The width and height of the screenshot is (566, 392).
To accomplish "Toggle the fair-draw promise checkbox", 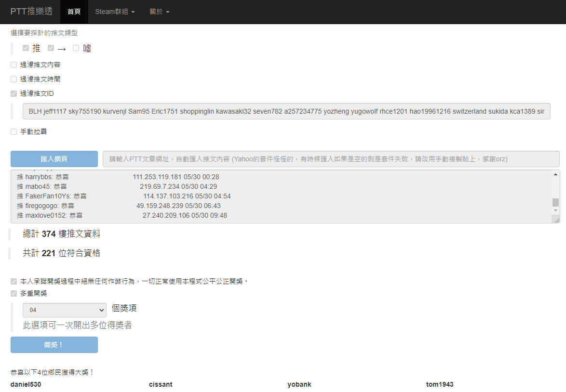I will click(13, 281).
